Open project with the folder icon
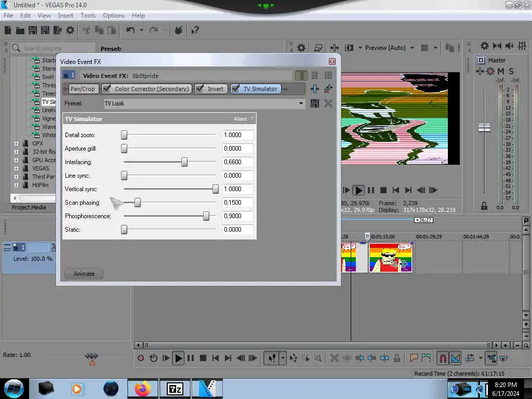Image resolution: width=532 pixels, height=399 pixels. [20, 31]
